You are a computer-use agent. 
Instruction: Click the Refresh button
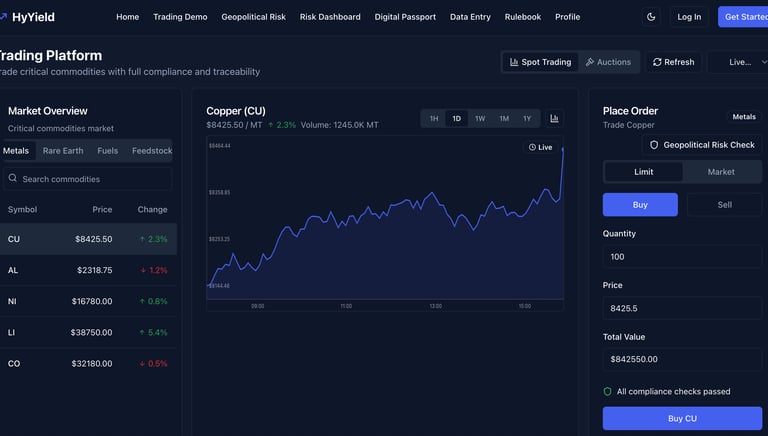pyautogui.click(x=673, y=62)
